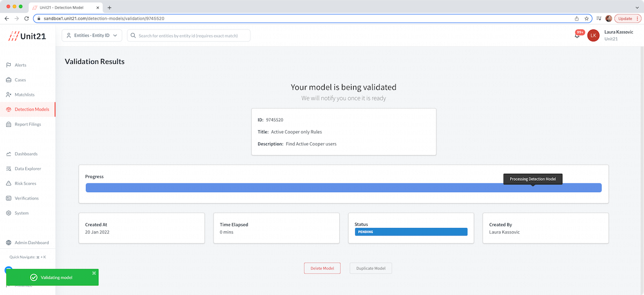This screenshot has width=644, height=295.
Task: Click the Dashboards chart icon
Action: (x=9, y=154)
